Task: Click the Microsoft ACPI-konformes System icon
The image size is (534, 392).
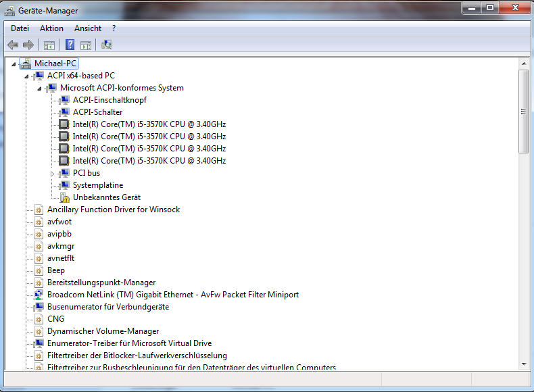Action: tap(52, 88)
